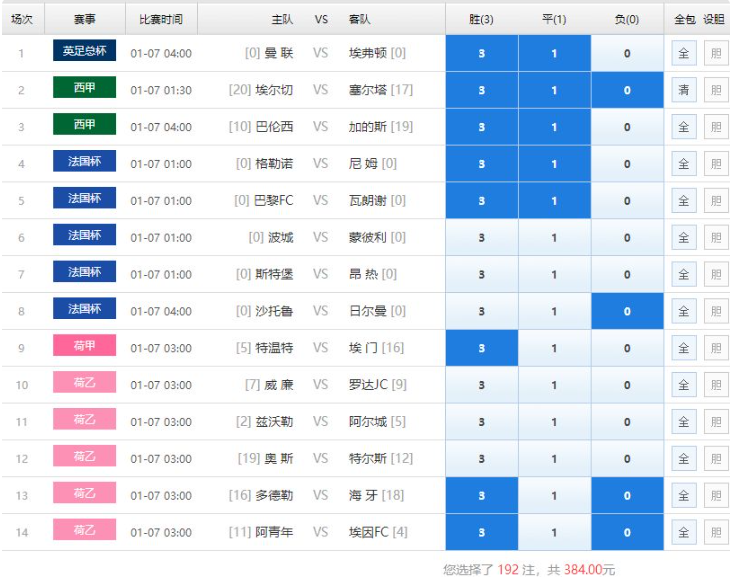Click away team 罗达JC name

[x=368, y=385]
